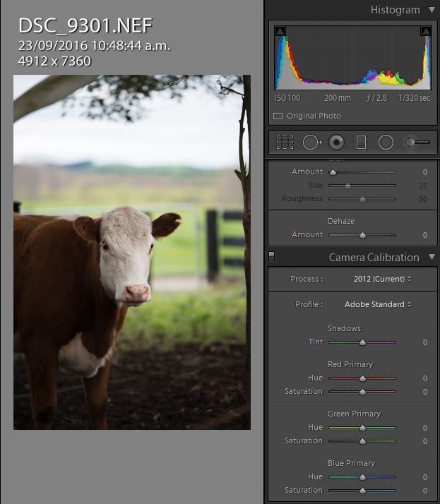This screenshot has width=440, height=504.
Task: Enable the Original Photo checkbox
Action: click(278, 116)
